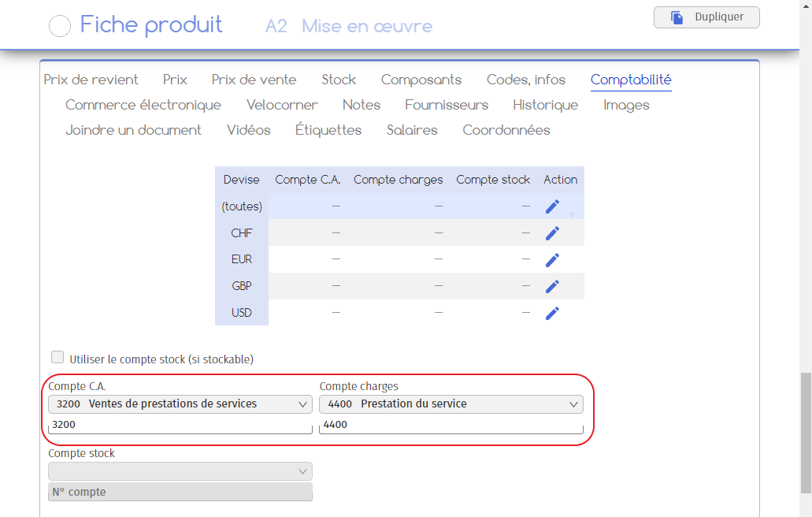Expand the Compte charges dropdown
812x517 pixels.
[451, 404]
